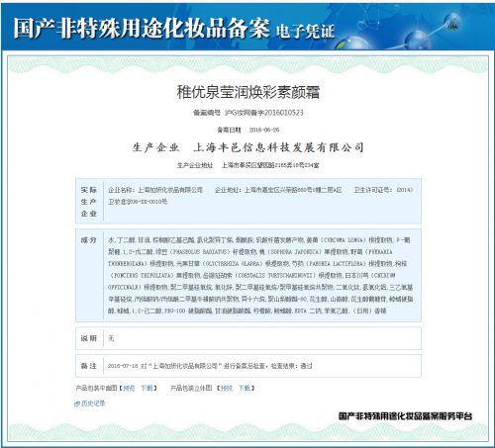This screenshot has width=495, height=448.
Task: Open the 历史记录 history link
Action: coord(93,403)
